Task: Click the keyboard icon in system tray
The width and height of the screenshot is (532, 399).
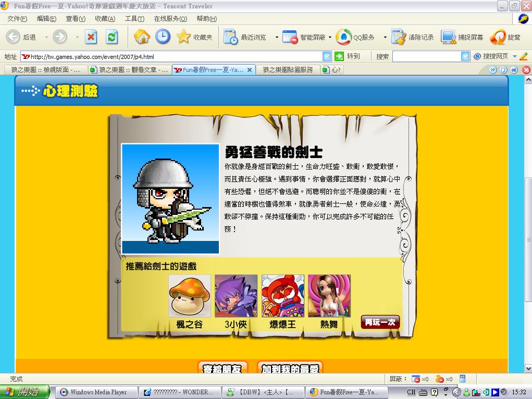Action: point(423,393)
